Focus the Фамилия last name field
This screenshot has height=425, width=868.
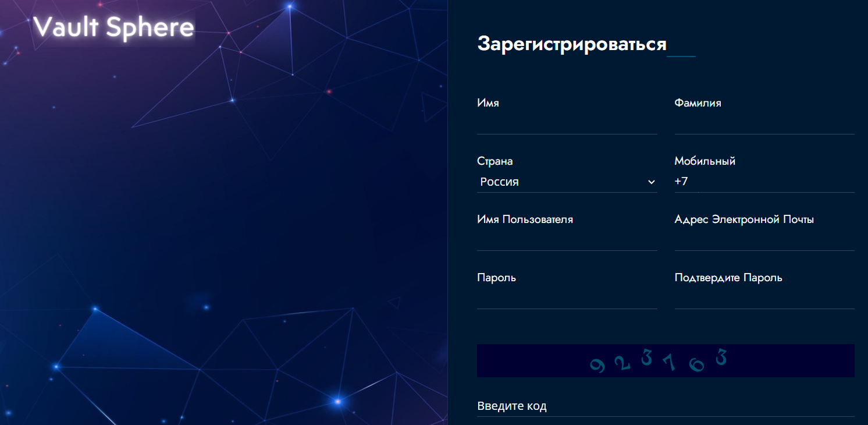(x=764, y=123)
